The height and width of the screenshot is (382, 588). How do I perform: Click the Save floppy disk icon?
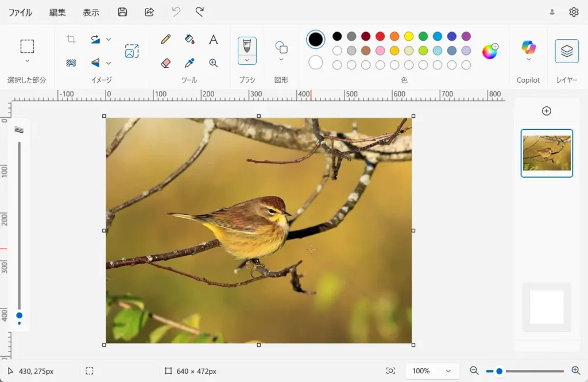tap(122, 12)
